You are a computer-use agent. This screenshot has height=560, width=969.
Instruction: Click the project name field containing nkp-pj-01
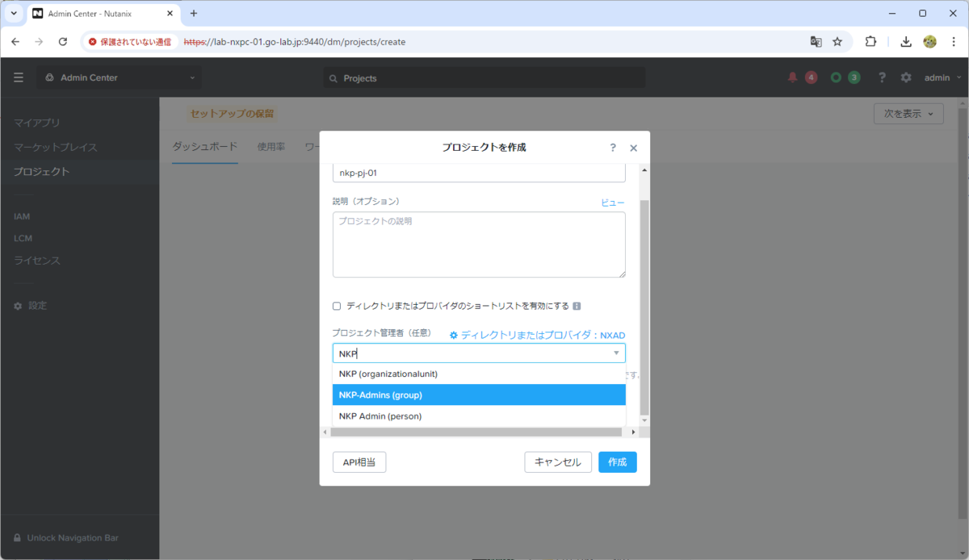point(479,172)
